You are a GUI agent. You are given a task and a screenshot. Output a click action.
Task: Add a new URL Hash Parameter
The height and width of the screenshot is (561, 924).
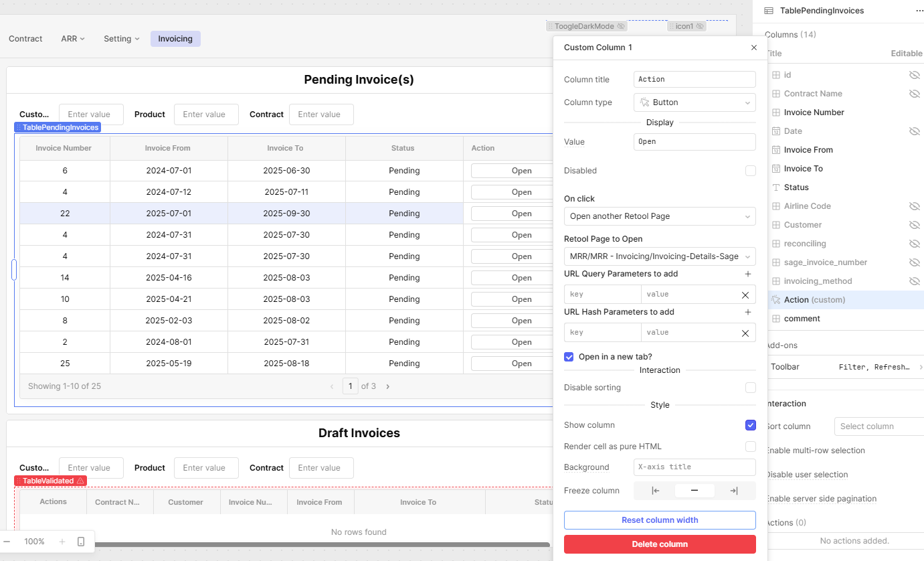[x=748, y=312]
